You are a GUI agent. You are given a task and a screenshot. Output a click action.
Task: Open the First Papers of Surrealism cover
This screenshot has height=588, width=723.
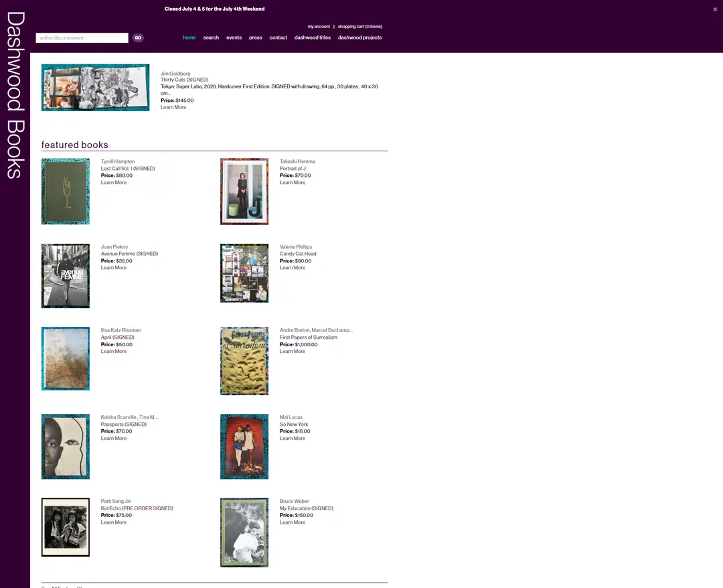244,361
